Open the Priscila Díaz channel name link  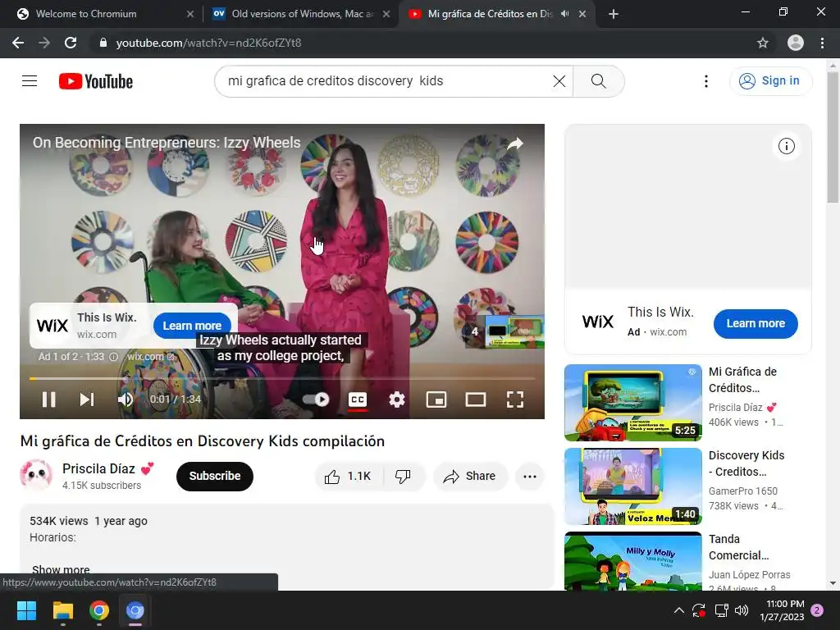[98, 468]
